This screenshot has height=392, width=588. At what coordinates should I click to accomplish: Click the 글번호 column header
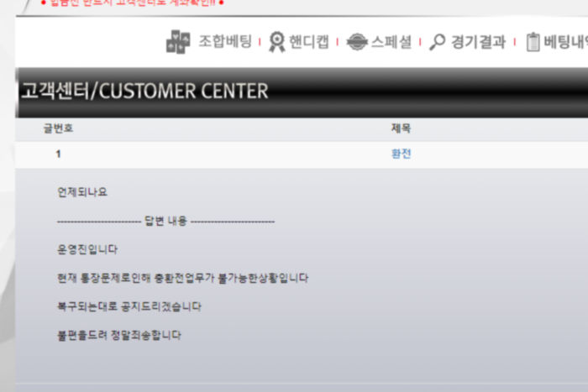click(58, 128)
